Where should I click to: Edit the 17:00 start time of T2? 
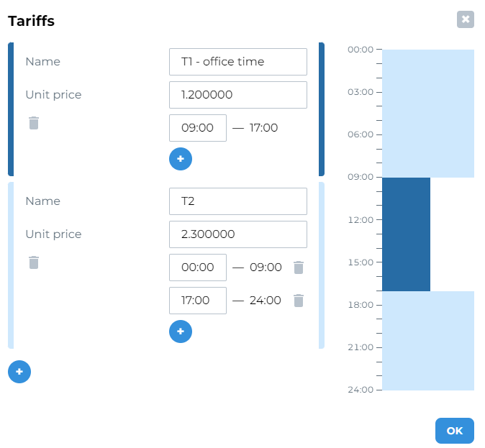point(198,301)
